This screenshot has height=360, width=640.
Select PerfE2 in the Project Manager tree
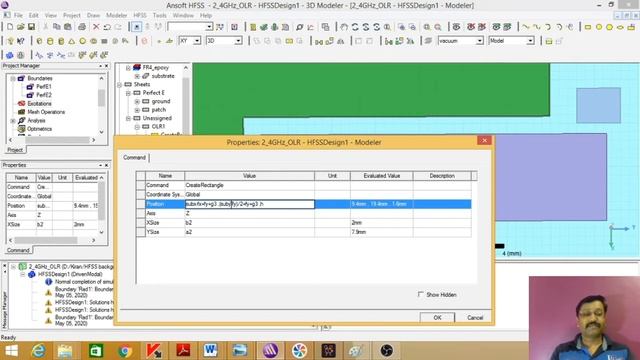click(x=44, y=95)
